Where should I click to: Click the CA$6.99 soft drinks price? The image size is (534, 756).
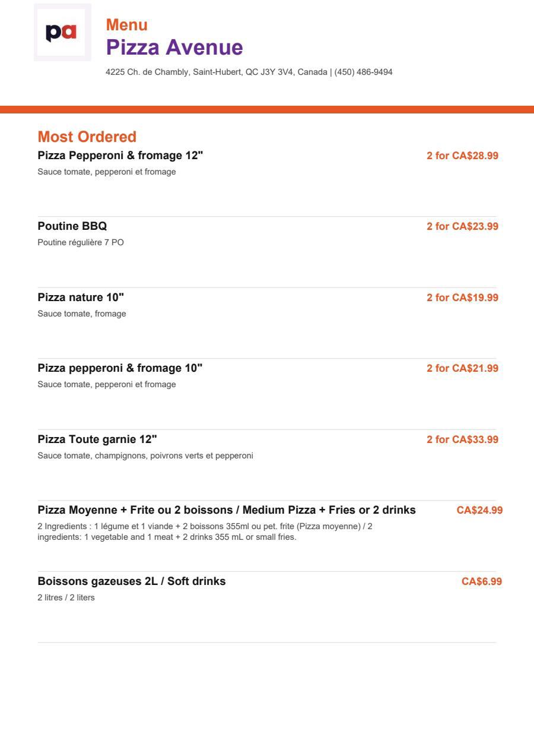click(x=482, y=581)
